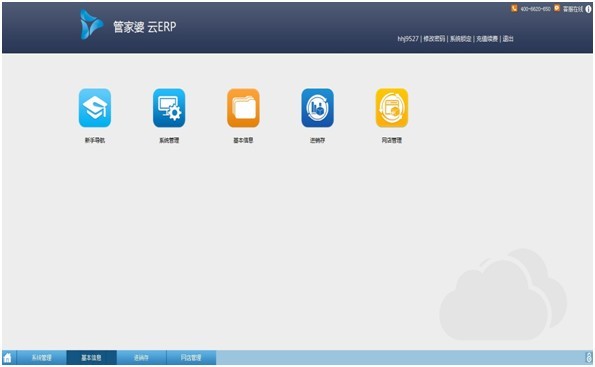Select the 基本信息 bottom tab
Screen dimensions: 595x367
tap(91, 358)
